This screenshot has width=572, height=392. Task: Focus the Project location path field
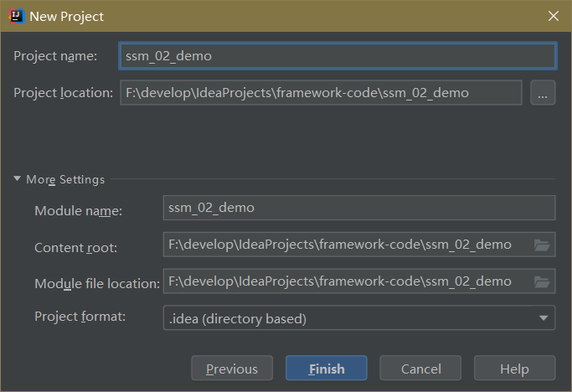pos(321,93)
